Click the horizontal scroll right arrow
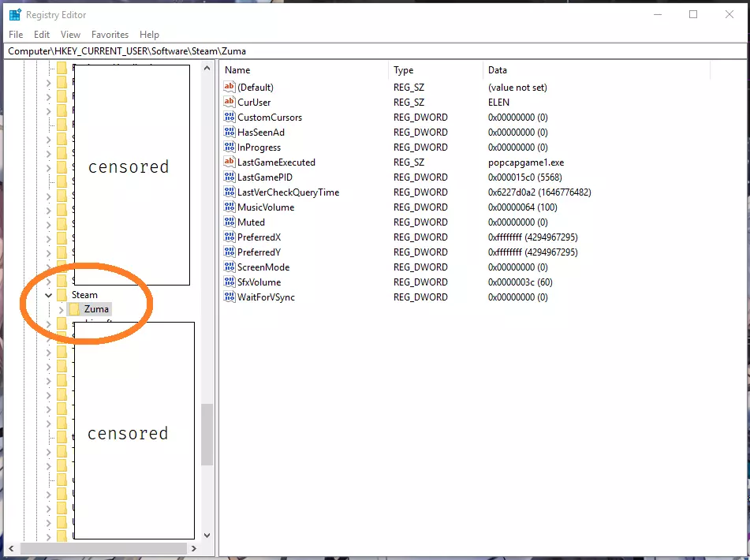This screenshot has width=750, height=560. pos(194,548)
